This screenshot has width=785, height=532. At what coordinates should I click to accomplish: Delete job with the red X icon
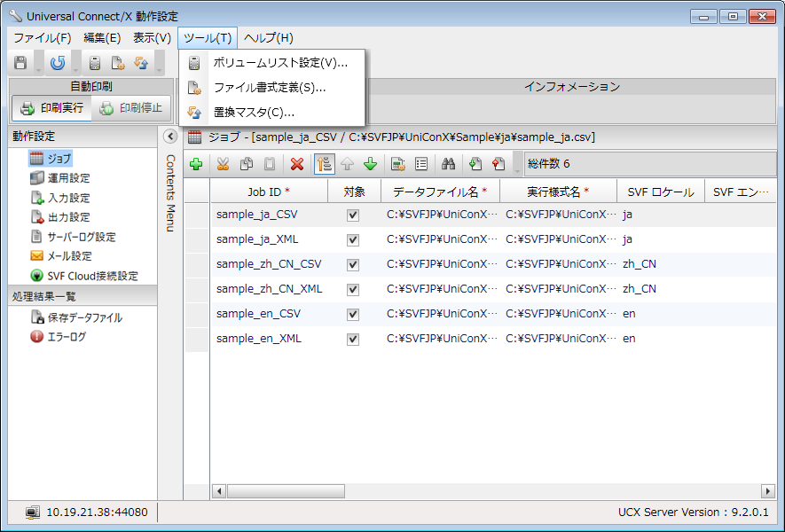(297, 164)
